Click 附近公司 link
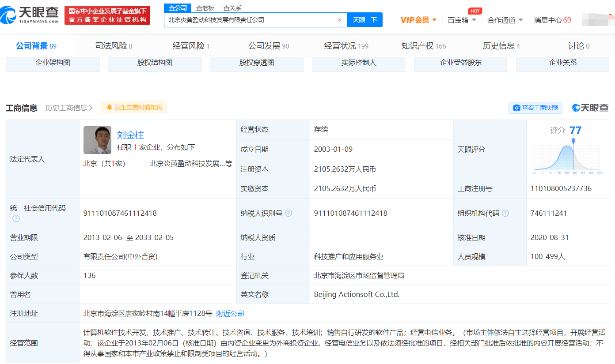 click(x=230, y=314)
